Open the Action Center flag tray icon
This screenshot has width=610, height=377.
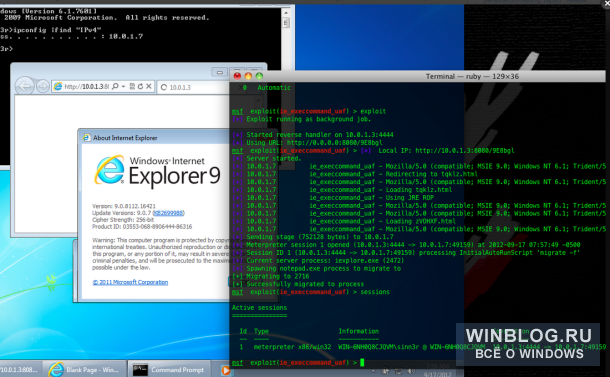[386, 371]
